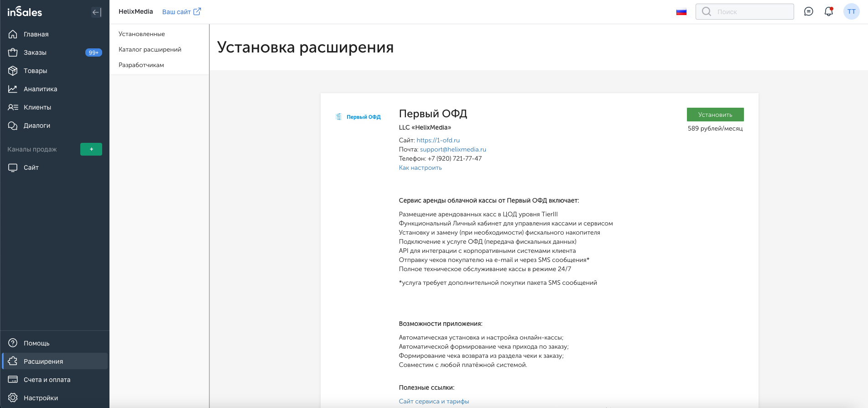
Task: Open Настройки label in sidebar
Action: point(41,398)
